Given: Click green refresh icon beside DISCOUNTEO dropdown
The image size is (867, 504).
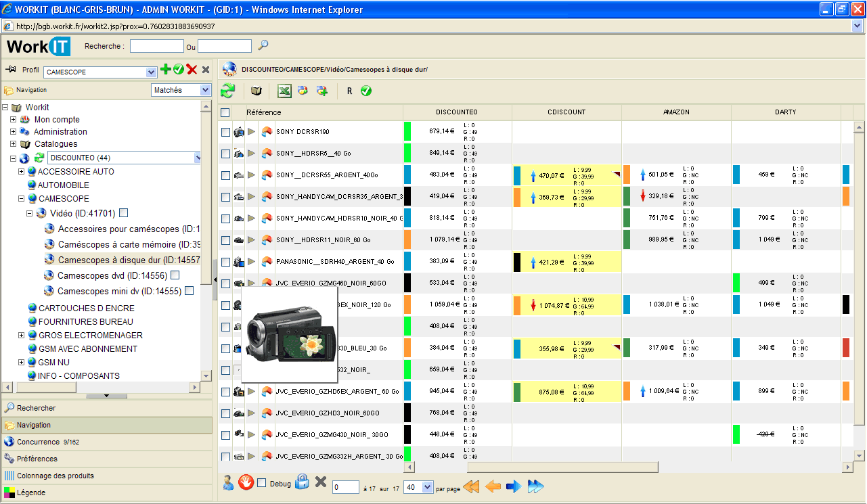Looking at the screenshot, I should [40, 158].
